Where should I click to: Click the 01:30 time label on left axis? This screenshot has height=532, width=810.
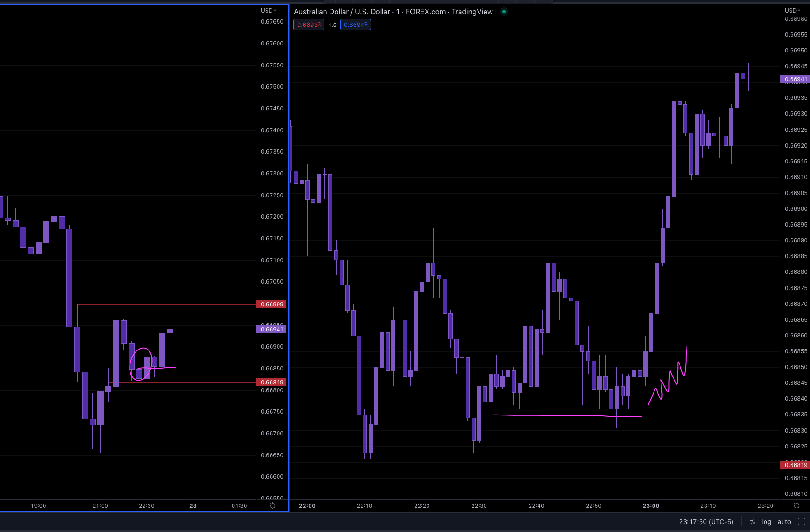(x=240, y=506)
